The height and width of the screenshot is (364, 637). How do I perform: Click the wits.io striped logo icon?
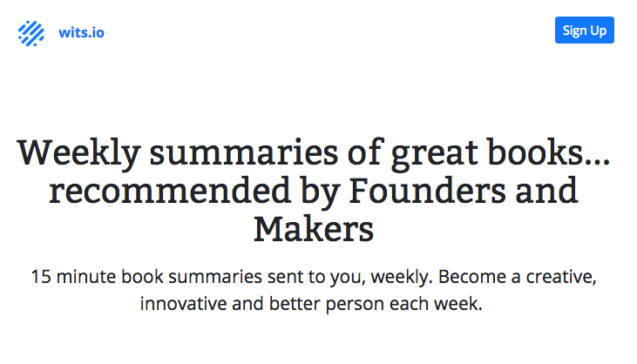point(31,33)
